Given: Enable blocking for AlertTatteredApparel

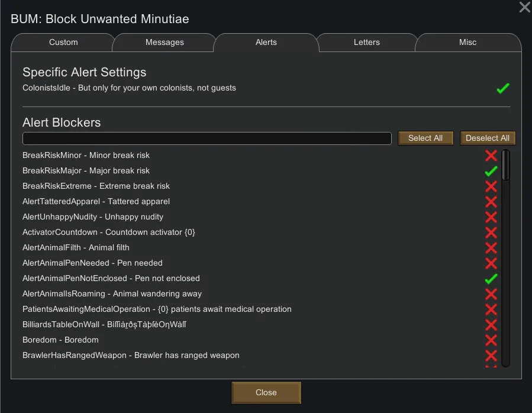Looking at the screenshot, I should point(491,202).
